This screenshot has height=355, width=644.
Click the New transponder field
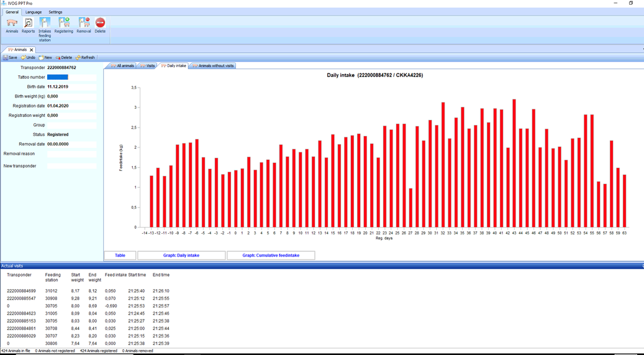tap(71, 166)
